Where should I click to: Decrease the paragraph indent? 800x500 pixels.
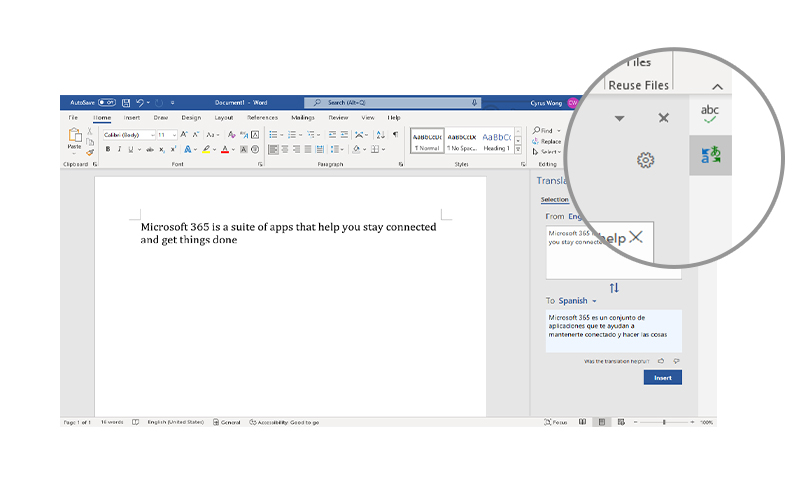click(x=332, y=135)
